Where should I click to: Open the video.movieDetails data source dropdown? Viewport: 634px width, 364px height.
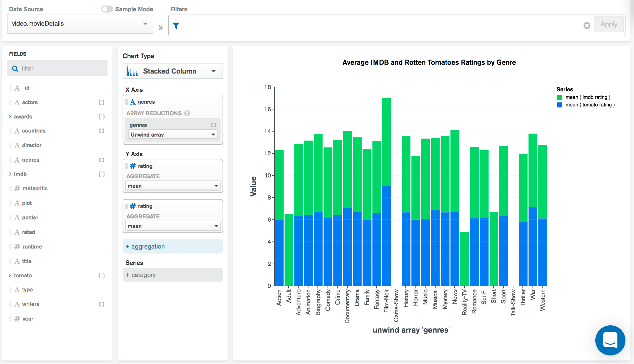tap(145, 24)
